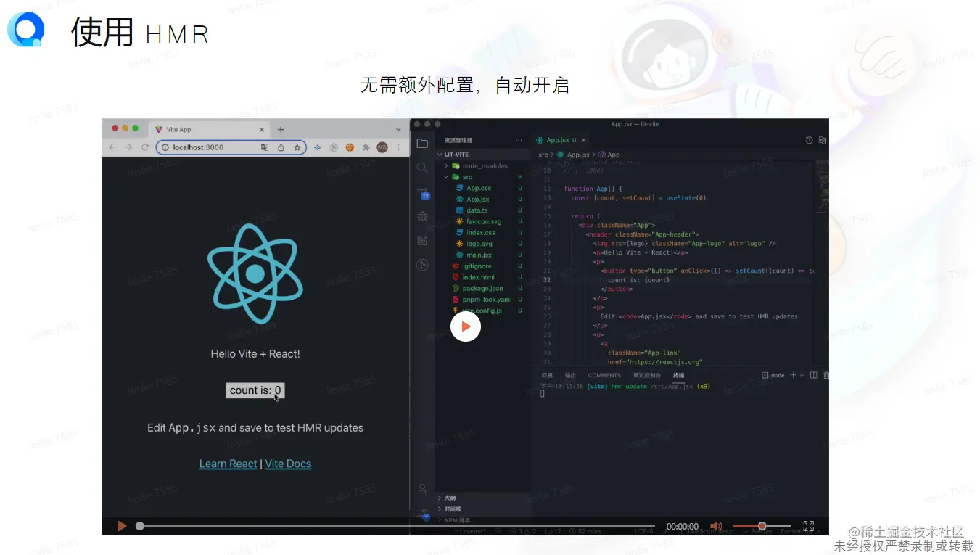Open index.html in the file explorer
Viewport: 980px width, 555px height.
click(483, 277)
